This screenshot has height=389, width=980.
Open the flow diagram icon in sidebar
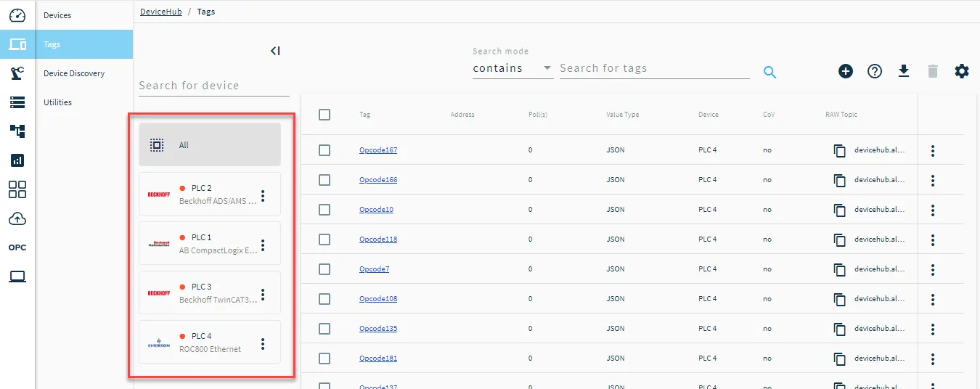pyautogui.click(x=17, y=131)
